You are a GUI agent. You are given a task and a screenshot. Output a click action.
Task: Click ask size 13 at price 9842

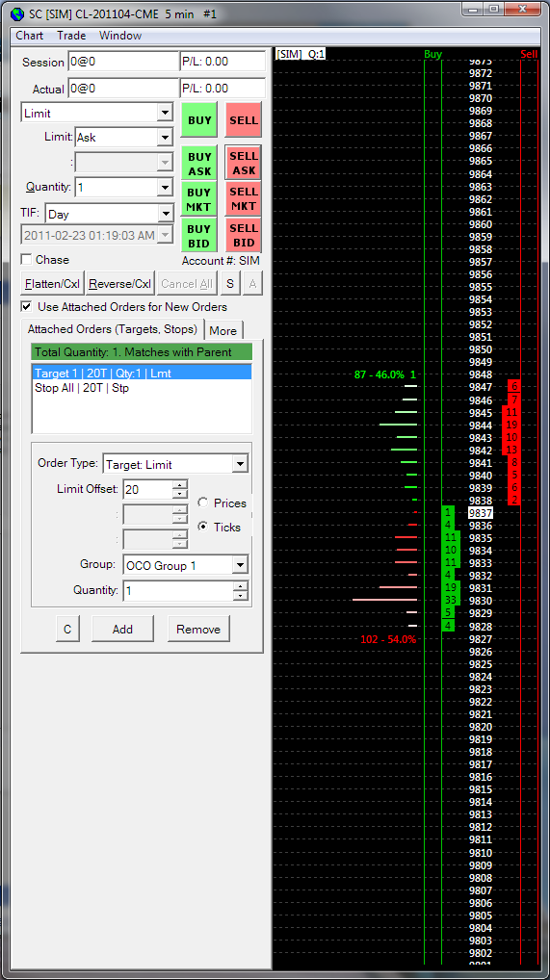click(x=511, y=450)
